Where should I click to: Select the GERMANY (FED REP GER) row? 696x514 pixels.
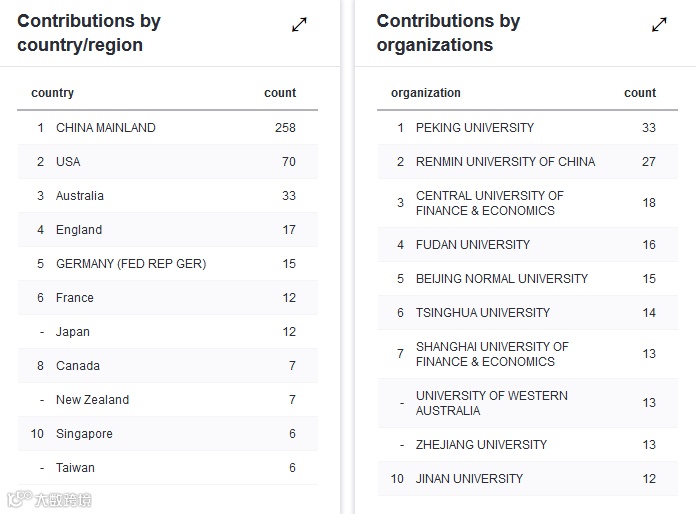tap(131, 264)
